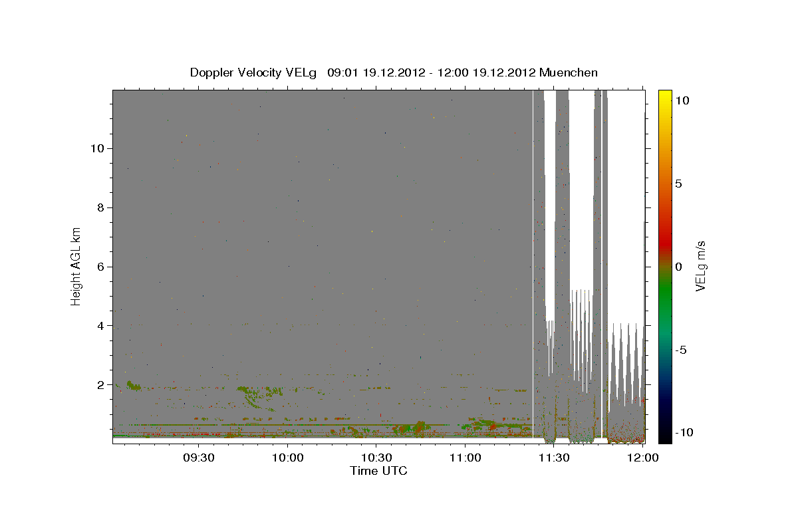798x532 pixels.
Task: Select the '09:30' time axis label
Action: 199,458
